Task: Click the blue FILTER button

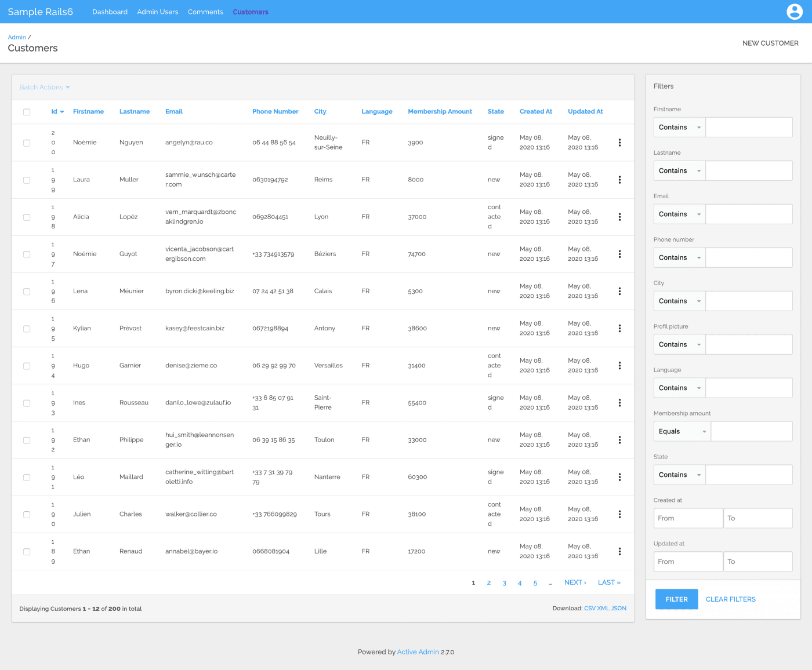Action: point(676,599)
